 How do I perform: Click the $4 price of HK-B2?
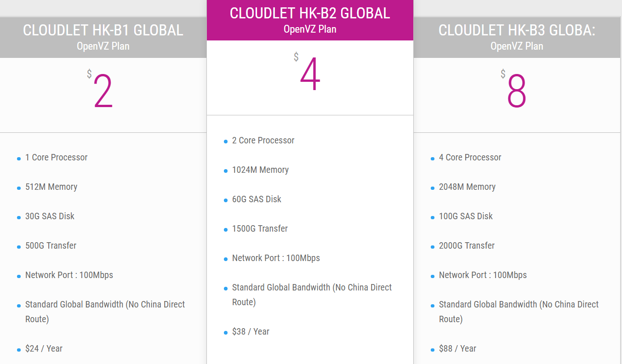tap(308, 73)
